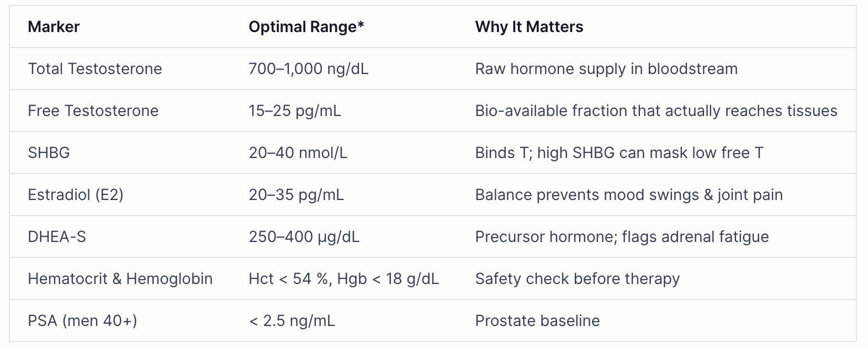Click the Precursor hormone description text
868x347 pixels.
pos(622,236)
